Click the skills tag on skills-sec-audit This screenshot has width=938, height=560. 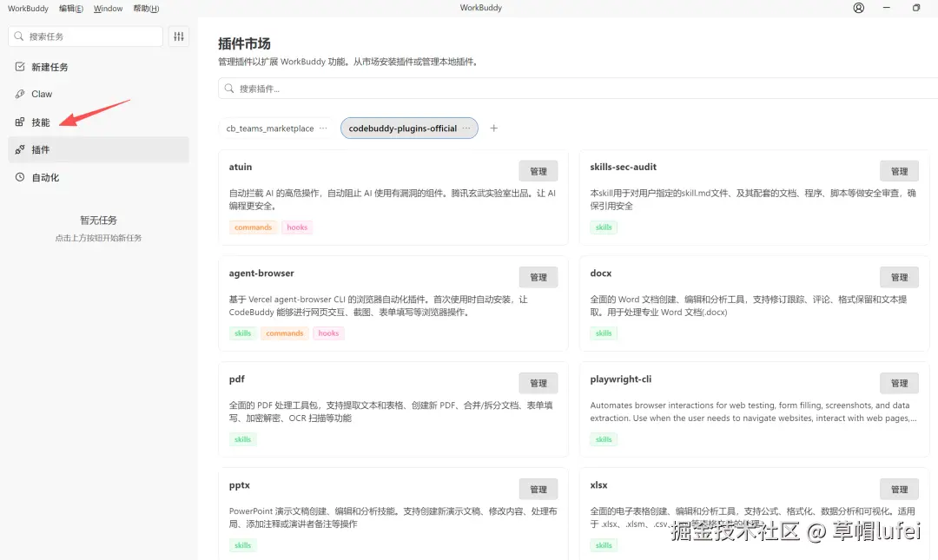(604, 227)
